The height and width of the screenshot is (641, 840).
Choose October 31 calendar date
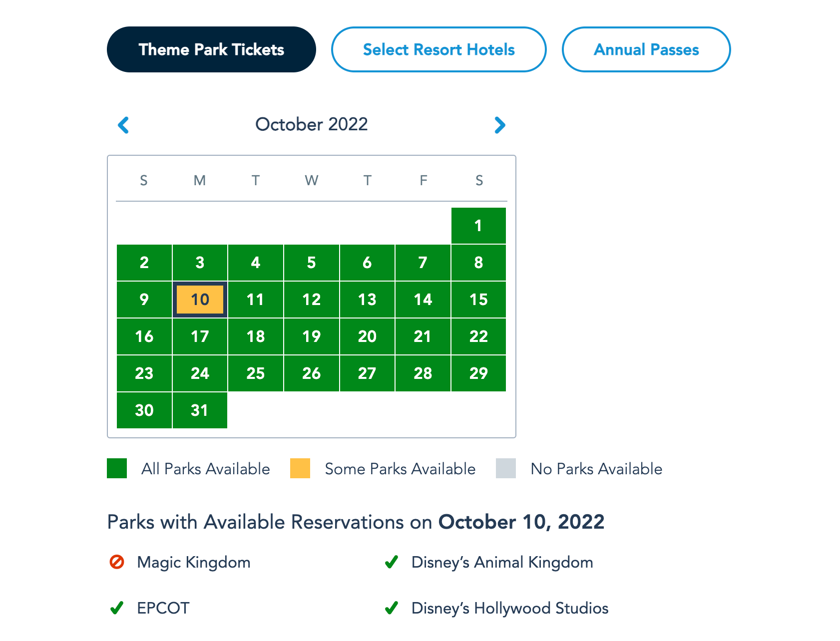click(x=200, y=410)
